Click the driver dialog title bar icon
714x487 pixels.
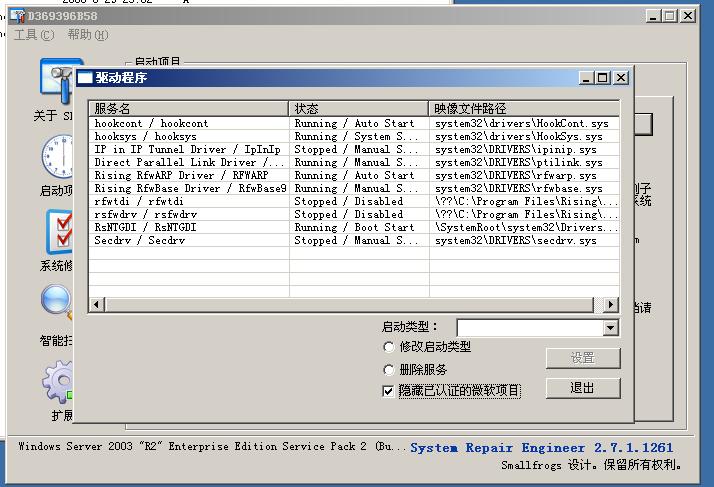(85, 78)
